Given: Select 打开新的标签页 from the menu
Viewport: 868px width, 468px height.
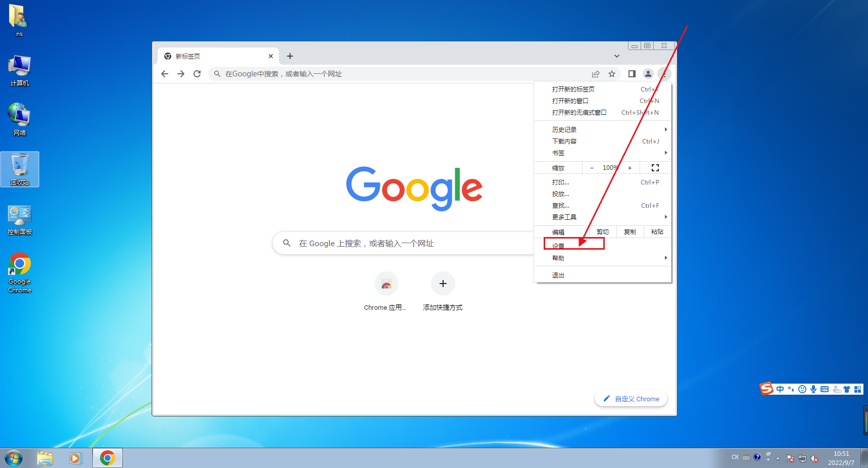Looking at the screenshot, I should 603,89.
